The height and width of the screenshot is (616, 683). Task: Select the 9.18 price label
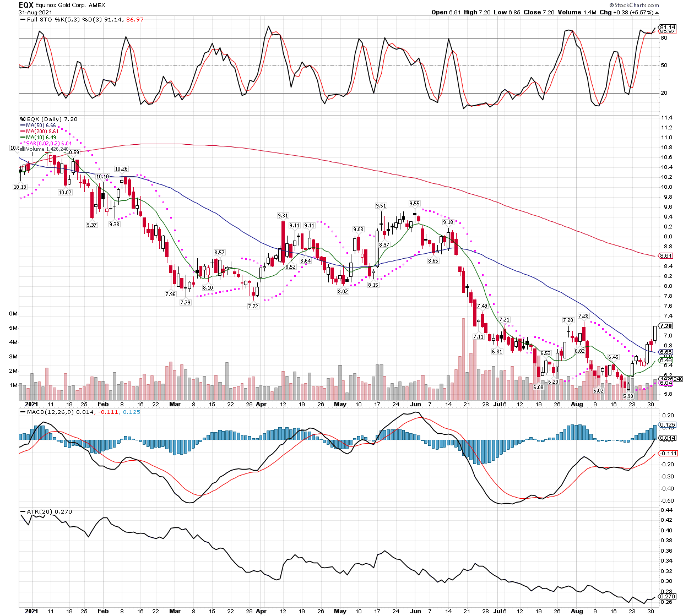(x=448, y=222)
